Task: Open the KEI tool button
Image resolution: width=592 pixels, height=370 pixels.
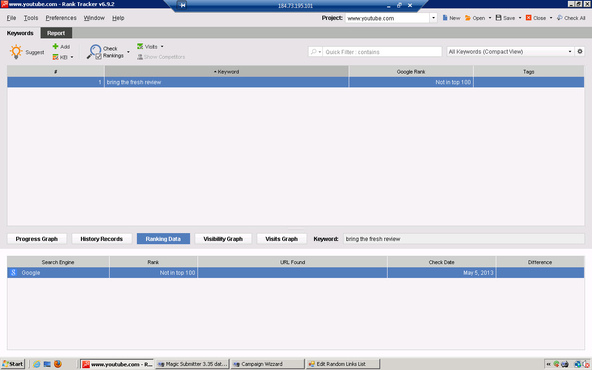Action: 60,57
